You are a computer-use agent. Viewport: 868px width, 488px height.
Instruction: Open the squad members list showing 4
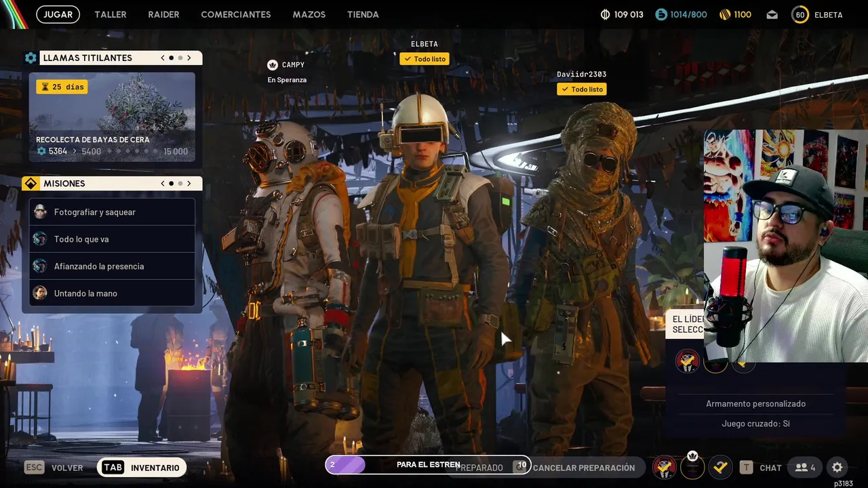[x=806, y=468]
